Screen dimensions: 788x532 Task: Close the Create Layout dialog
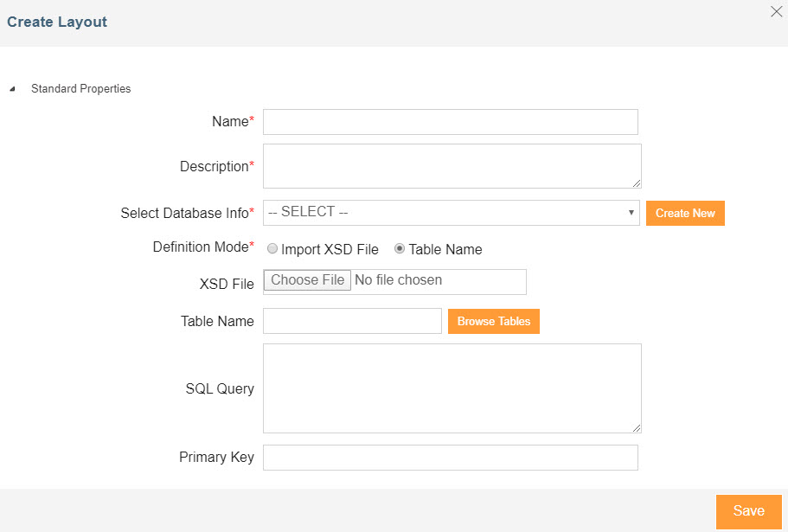(x=776, y=12)
